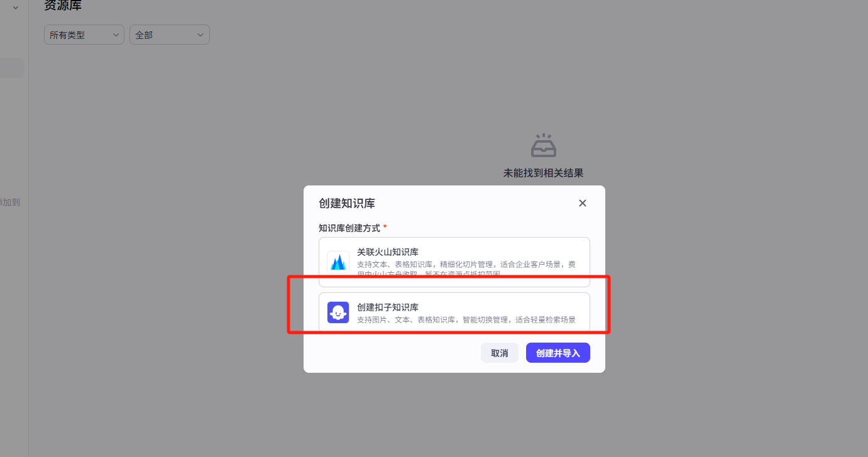Select the 创建扣子知识库 creation option
The width and height of the screenshot is (868, 457).
(x=454, y=312)
